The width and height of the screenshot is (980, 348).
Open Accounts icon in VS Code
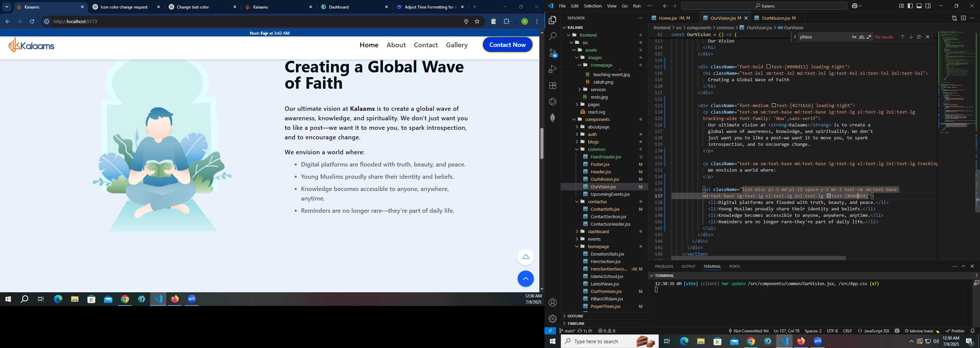tap(552, 303)
